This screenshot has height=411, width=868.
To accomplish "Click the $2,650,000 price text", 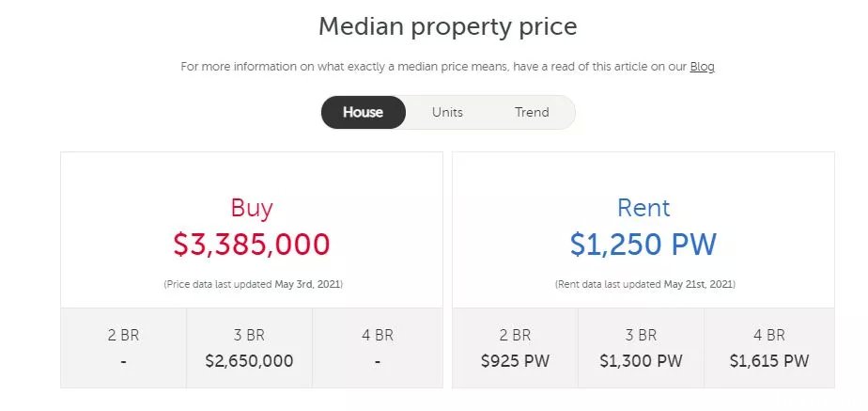I will (249, 361).
